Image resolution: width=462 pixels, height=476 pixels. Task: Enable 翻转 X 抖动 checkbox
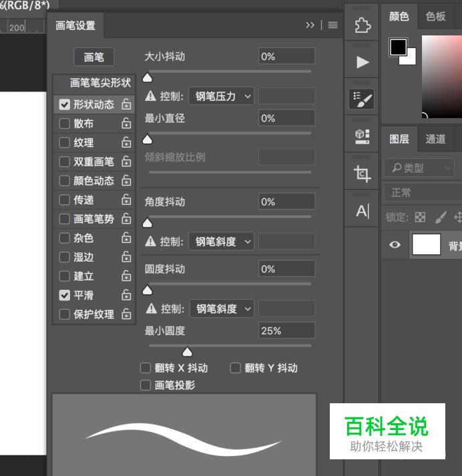[146, 368]
